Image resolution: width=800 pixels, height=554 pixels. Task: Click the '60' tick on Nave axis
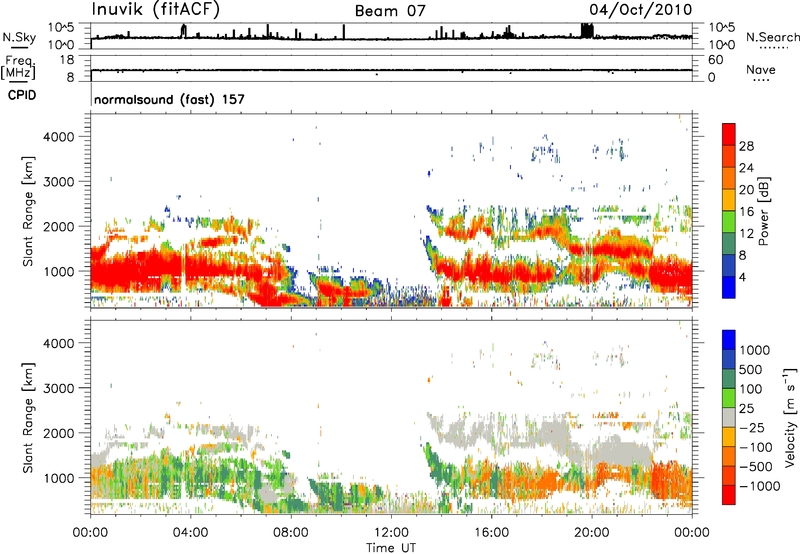coord(715,60)
